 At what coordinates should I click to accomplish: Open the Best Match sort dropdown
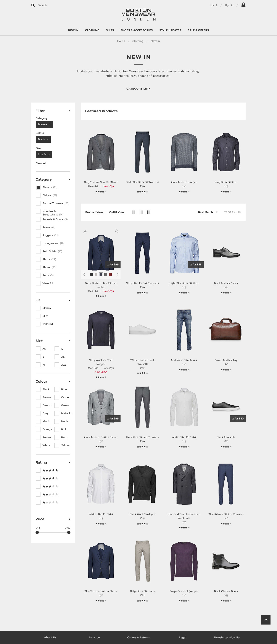208,212
